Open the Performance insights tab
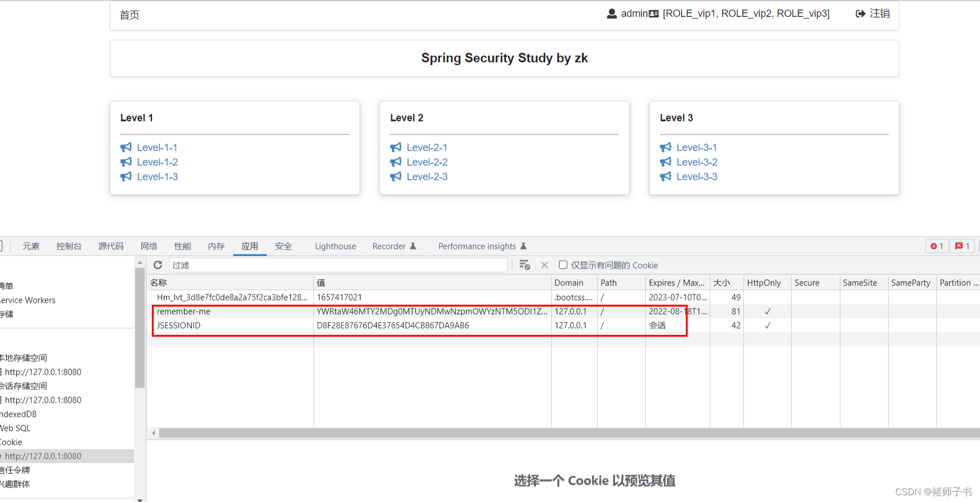This screenshot has height=502, width=980. (x=477, y=246)
